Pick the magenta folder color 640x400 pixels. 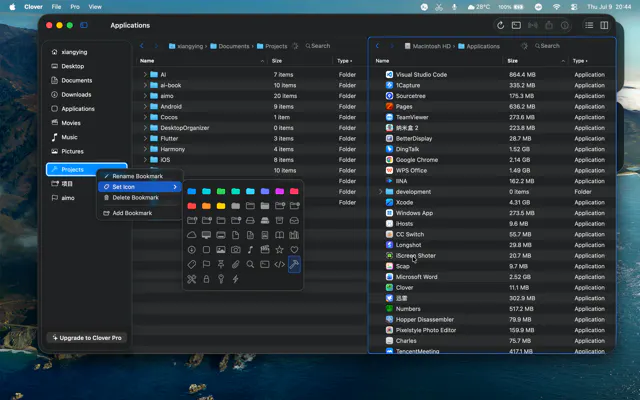pos(280,191)
